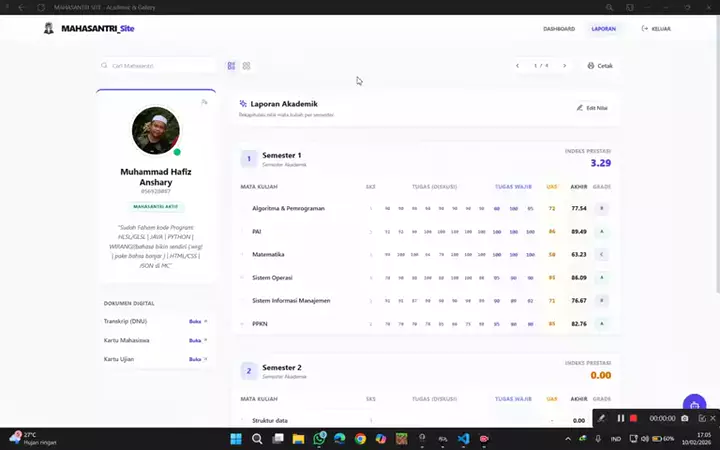
Task: Switch to the grid view layout icon
Action: pyautogui.click(x=246, y=66)
